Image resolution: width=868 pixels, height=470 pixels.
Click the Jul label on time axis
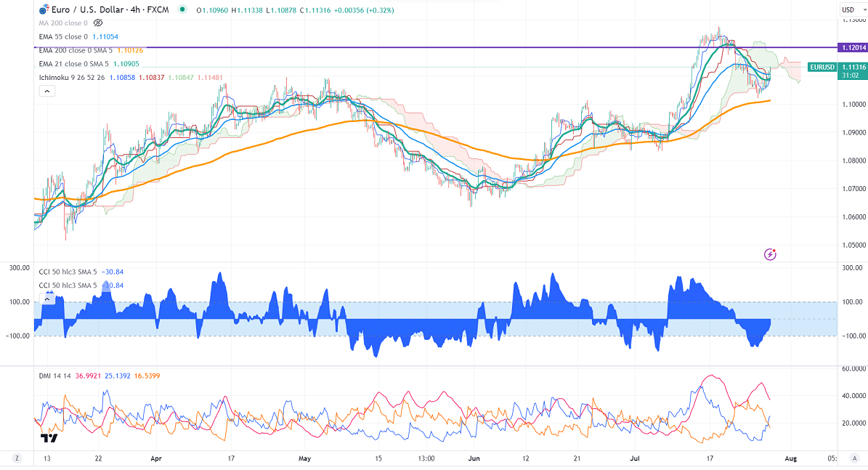635,458
